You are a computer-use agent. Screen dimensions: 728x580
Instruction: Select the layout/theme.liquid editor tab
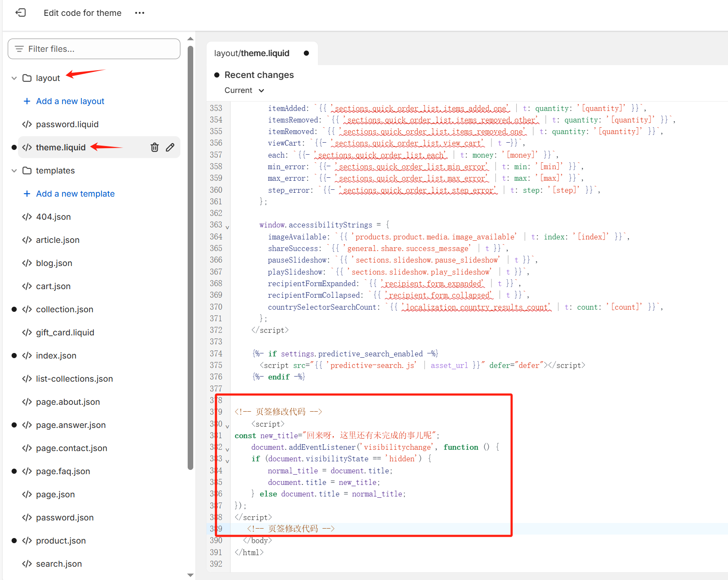(x=252, y=53)
